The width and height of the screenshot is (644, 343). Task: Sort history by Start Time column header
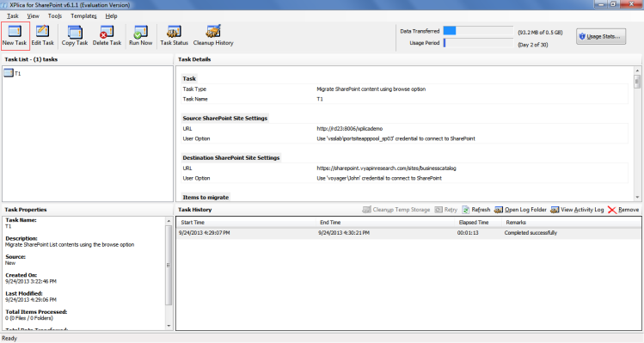[247, 223]
